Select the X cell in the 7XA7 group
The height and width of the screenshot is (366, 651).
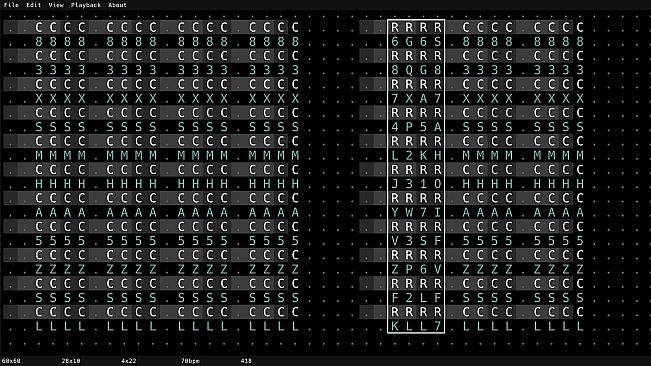coord(409,99)
